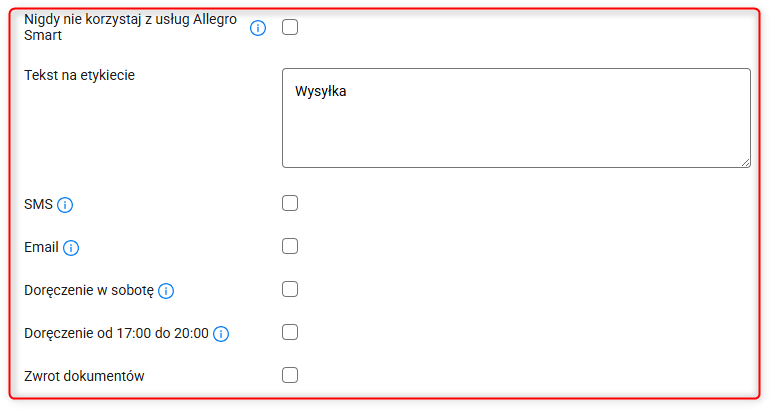The height and width of the screenshot is (416, 775).
Task: Show info for Doręczenie w sobotę
Action: coord(167,291)
